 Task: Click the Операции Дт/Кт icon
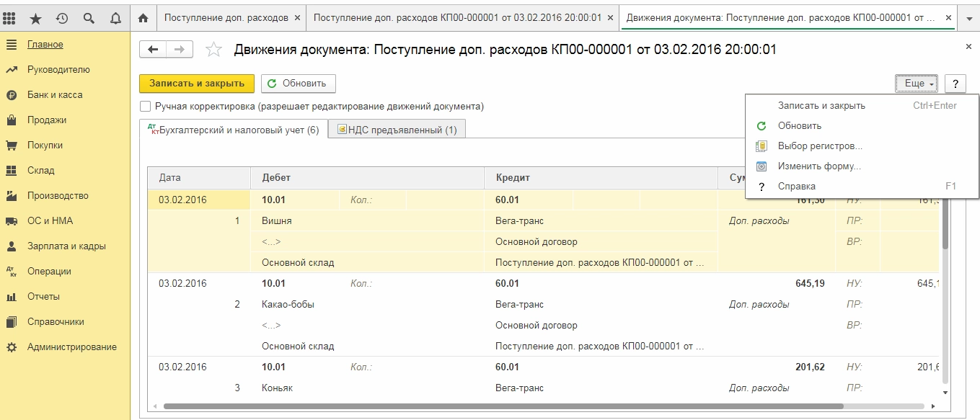(12, 272)
